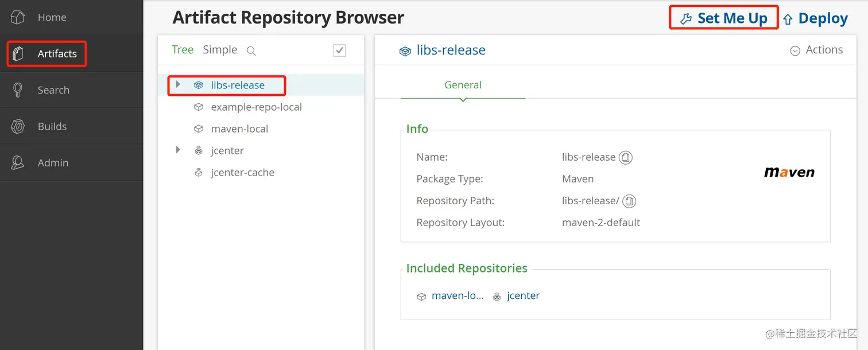This screenshot has height=350, width=868.
Task: Copy the repository name libs-release
Action: [626, 157]
